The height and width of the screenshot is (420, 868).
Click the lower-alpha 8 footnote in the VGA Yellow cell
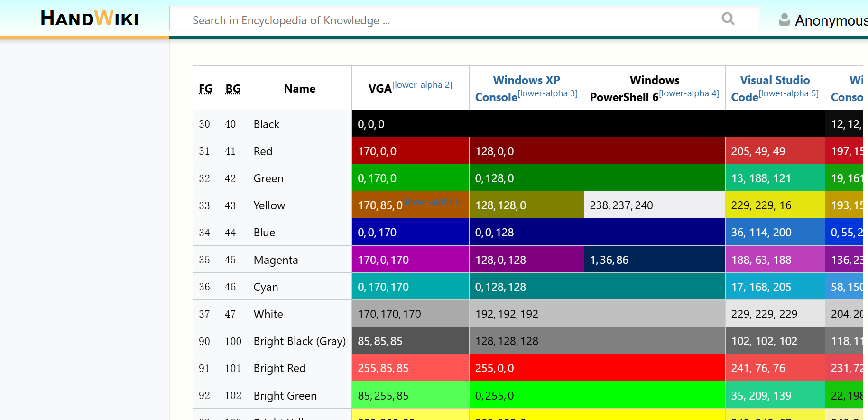pos(433,202)
